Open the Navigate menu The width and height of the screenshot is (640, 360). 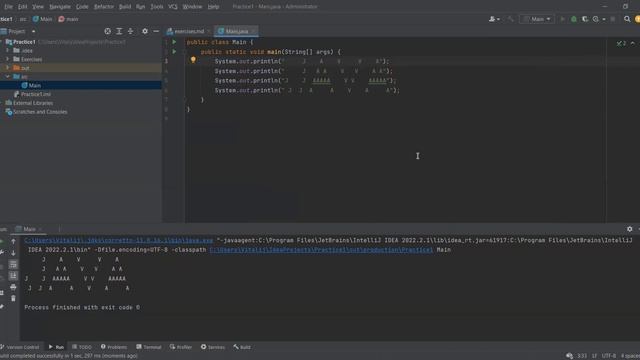tap(60, 7)
